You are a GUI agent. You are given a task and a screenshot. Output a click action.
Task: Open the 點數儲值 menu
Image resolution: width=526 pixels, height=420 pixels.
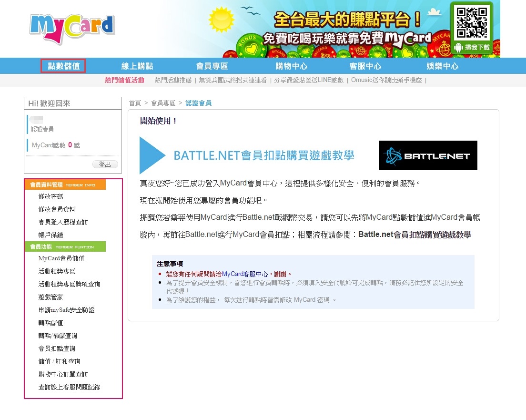(63, 66)
